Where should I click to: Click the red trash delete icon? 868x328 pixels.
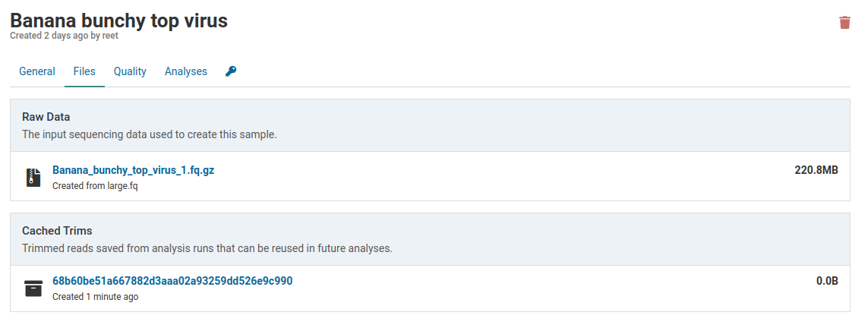pos(844,22)
